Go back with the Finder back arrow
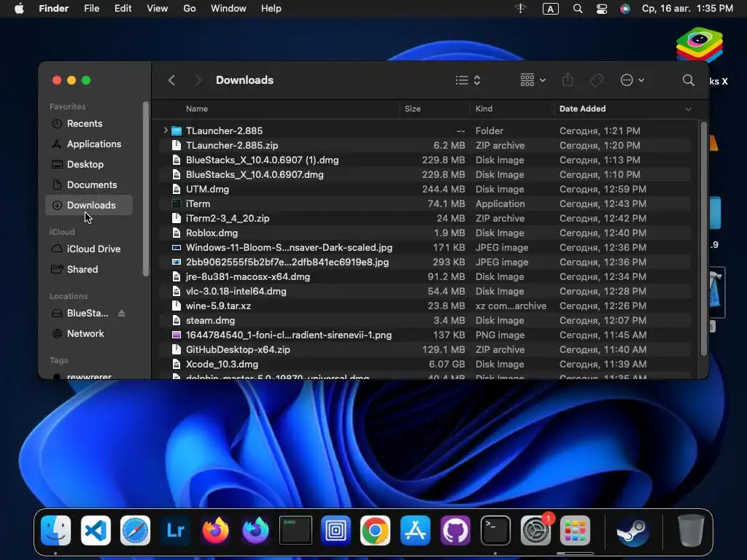 [172, 80]
